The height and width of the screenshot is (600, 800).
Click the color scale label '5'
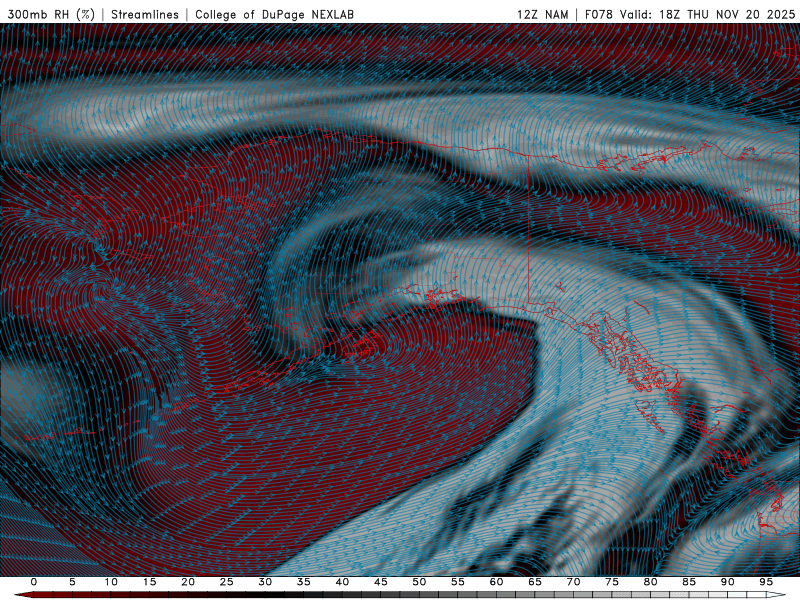72,582
